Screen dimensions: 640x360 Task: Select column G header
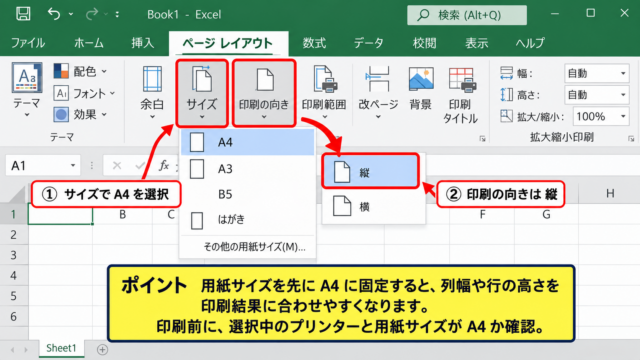[x=546, y=214]
